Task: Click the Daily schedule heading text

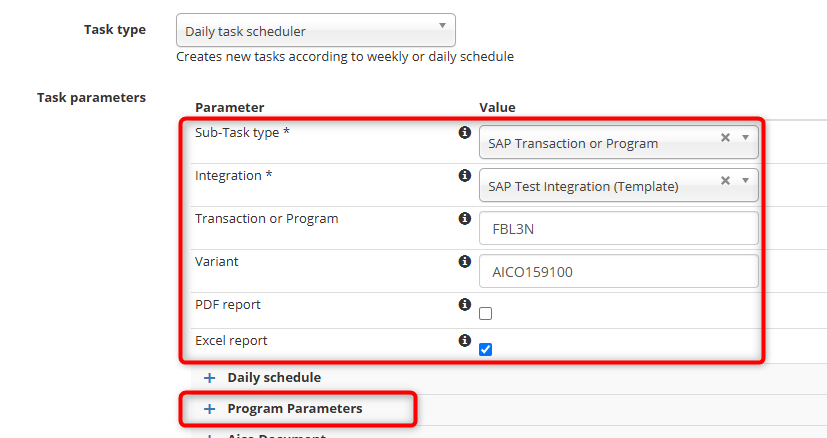Action: click(x=274, y=378)
